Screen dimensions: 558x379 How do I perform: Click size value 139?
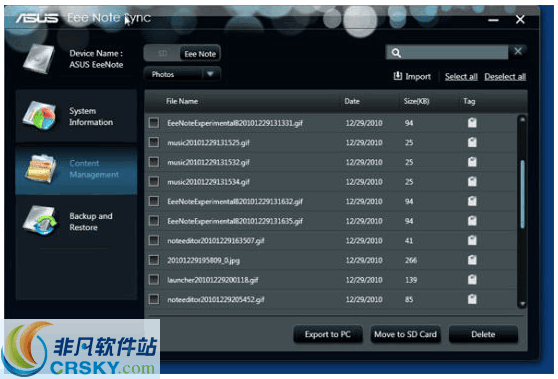tap(411, 280)
